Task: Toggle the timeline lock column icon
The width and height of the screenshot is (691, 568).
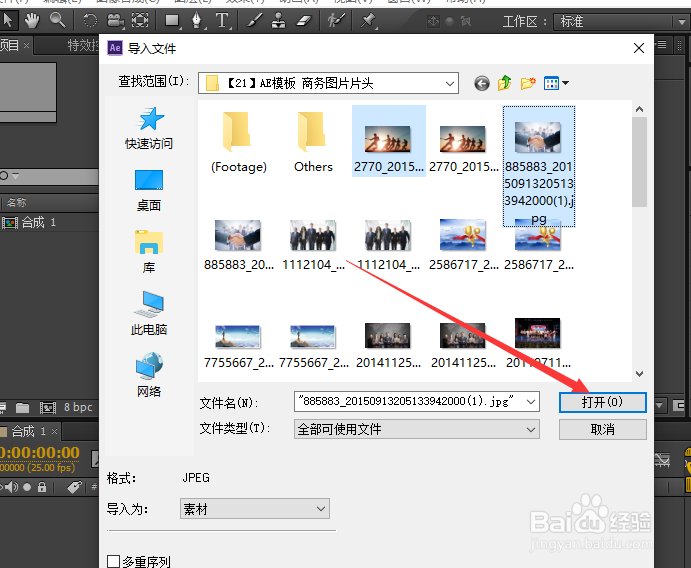Action: 42,487
